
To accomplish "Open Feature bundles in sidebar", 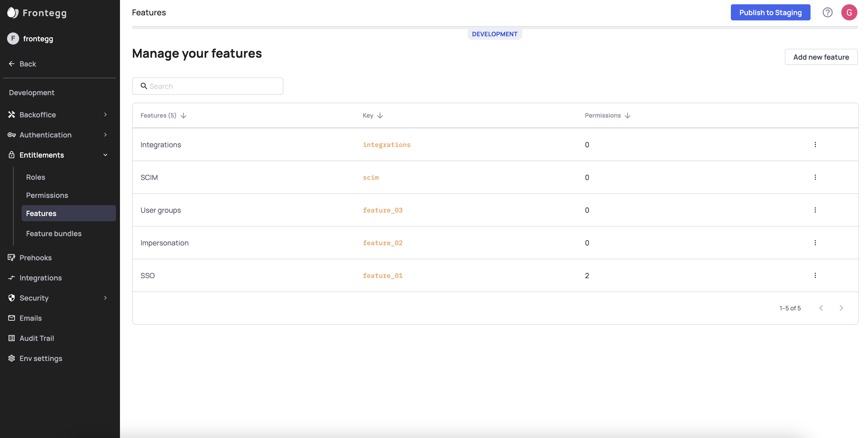I will (x=54, y=233).
